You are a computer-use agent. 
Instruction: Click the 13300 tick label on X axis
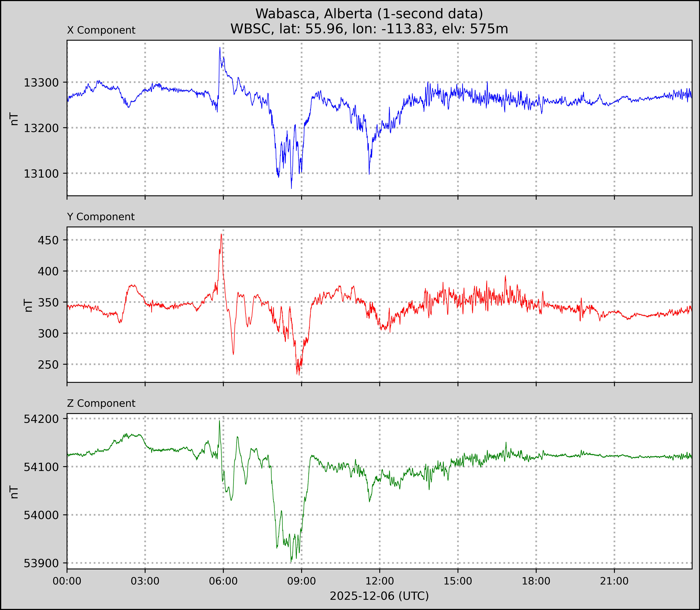[41, 82]
